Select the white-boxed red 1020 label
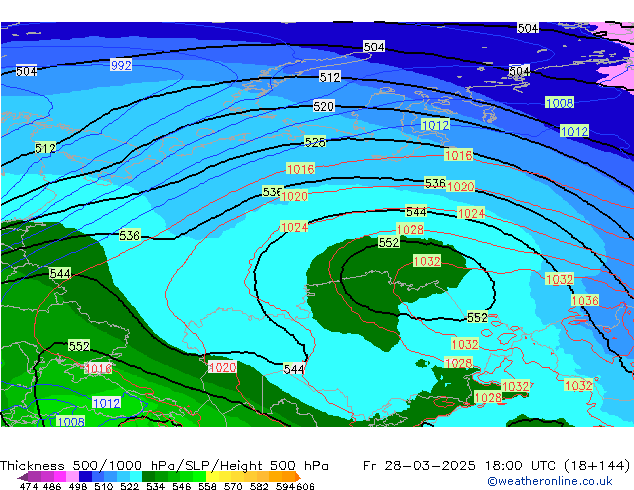This screenshot has width=634, height=490. click(x=222, y=368)
